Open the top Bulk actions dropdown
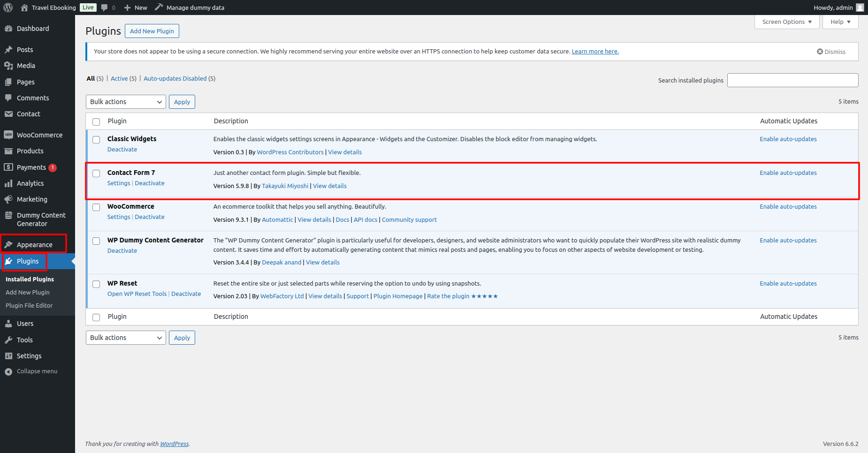 point(126,102)
